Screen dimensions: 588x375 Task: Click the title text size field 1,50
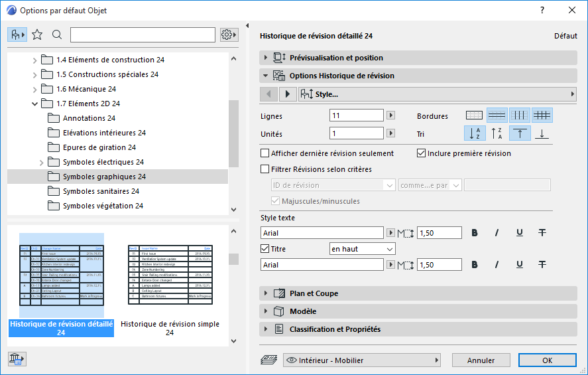pos(439,265)
